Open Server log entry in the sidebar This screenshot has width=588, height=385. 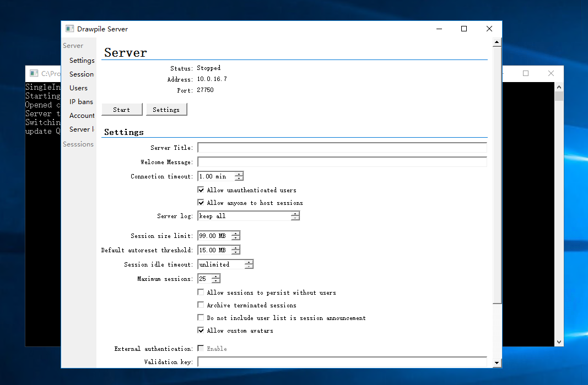[82, 129]
